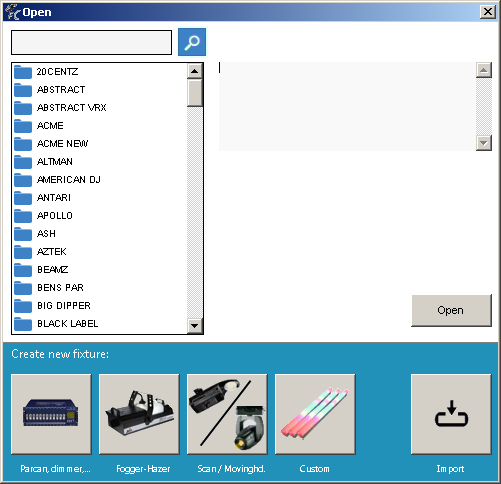Click the magnifying glass search button
Viewport: 501px width, 484px height.
point(192,42)
